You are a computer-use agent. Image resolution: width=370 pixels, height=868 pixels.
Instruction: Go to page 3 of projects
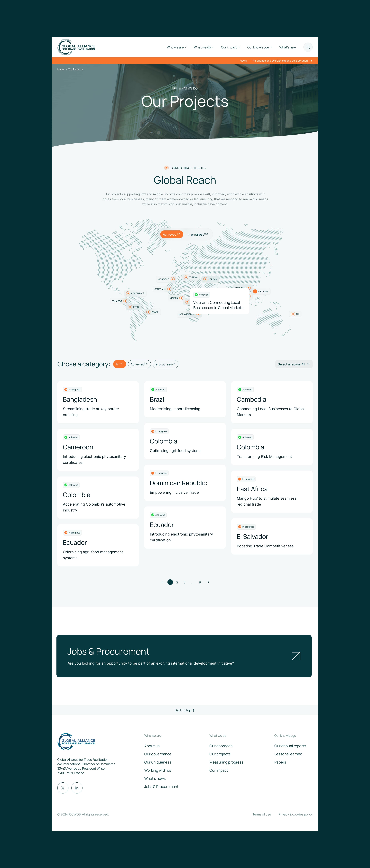point(185,582)
